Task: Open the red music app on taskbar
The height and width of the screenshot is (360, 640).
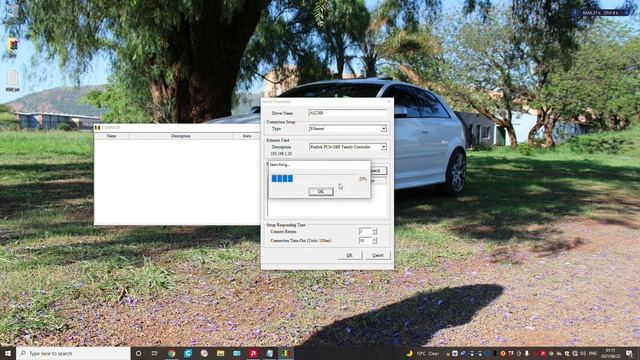Action: click(253, 353)
